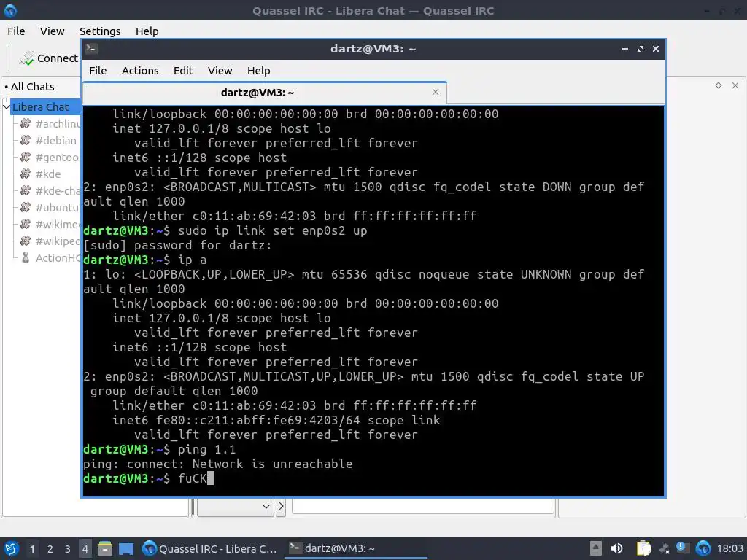This screenshot has width=747, height=560.
Task: Switch to virtual desktop 4
Action: (85, 549)
